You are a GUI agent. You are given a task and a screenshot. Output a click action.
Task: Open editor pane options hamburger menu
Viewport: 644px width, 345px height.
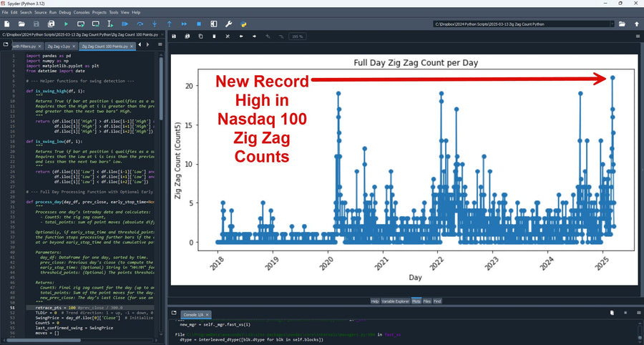160,44
